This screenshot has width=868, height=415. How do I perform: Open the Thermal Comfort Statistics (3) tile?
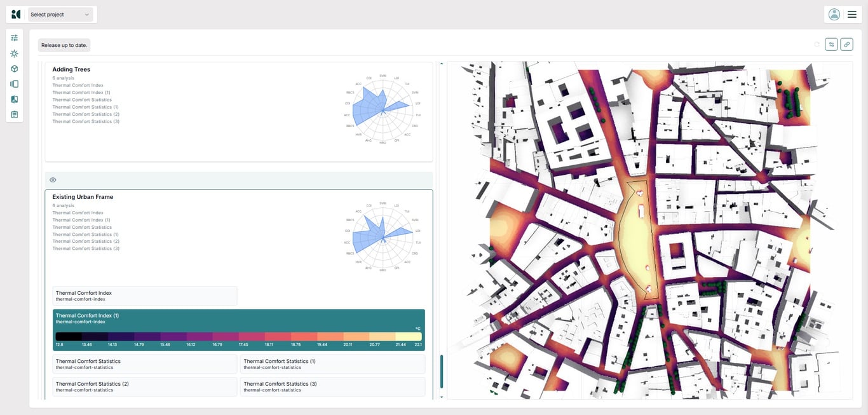[x=332, y=386]
